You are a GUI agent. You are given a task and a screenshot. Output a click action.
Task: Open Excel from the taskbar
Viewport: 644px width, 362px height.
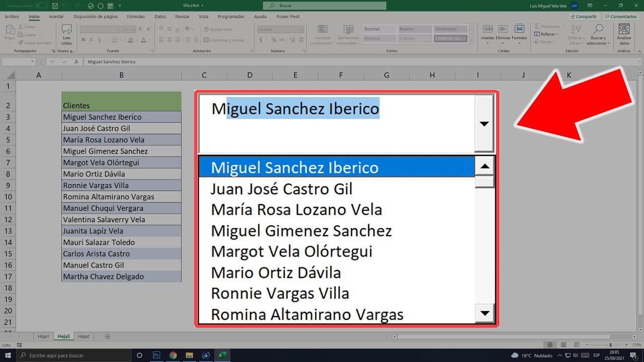tap(222, 354)
